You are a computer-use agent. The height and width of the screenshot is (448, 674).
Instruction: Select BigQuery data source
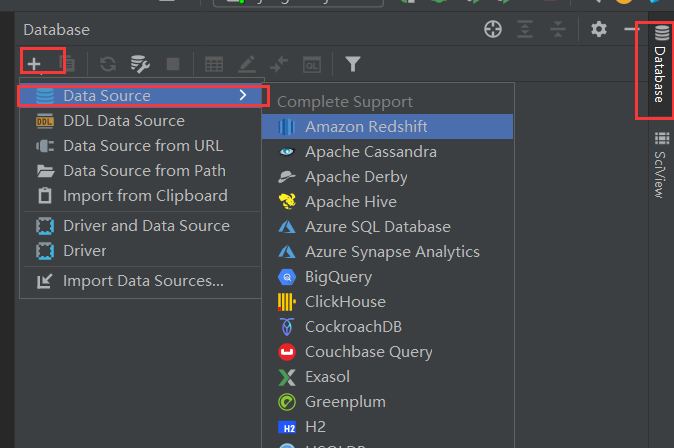coord(387,276)
